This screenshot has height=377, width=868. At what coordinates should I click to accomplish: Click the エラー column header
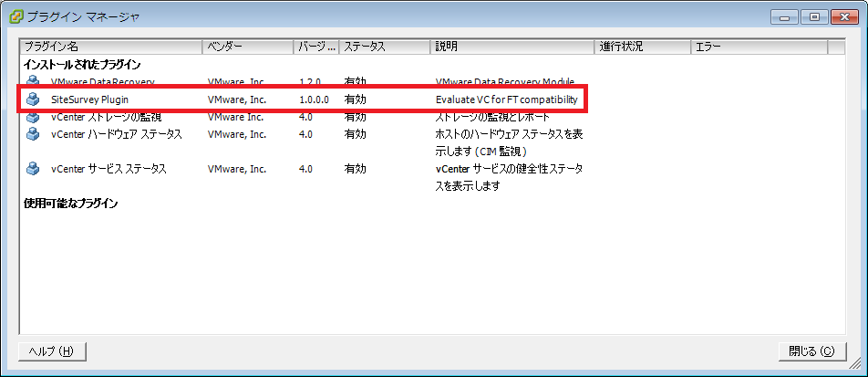tap(759, 47)
